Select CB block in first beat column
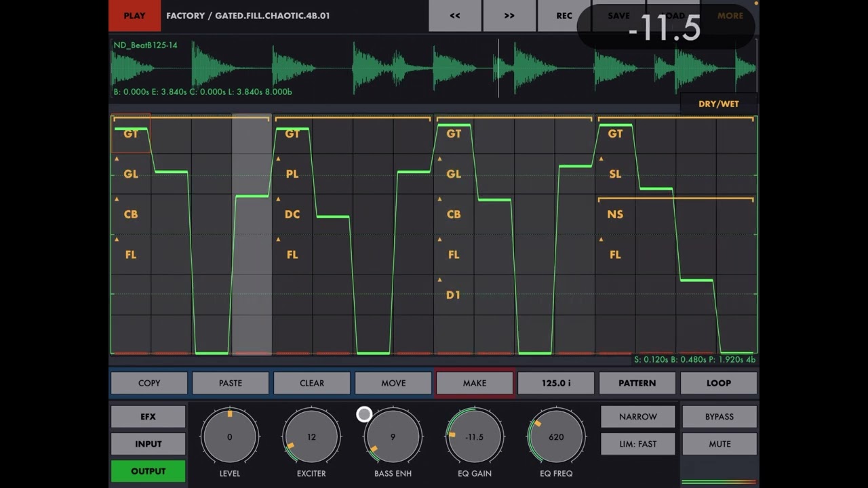The width and height of the screenshot is (868, 488). click(130, 214)
